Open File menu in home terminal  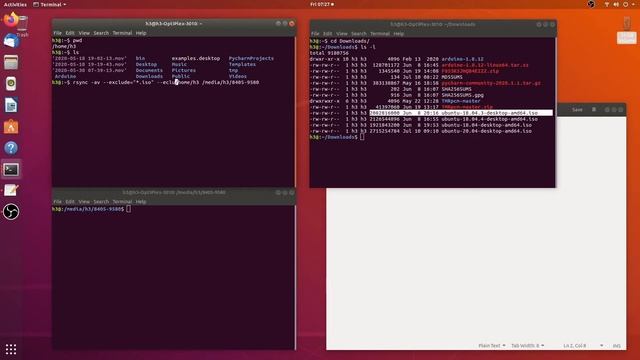[58, 33]
